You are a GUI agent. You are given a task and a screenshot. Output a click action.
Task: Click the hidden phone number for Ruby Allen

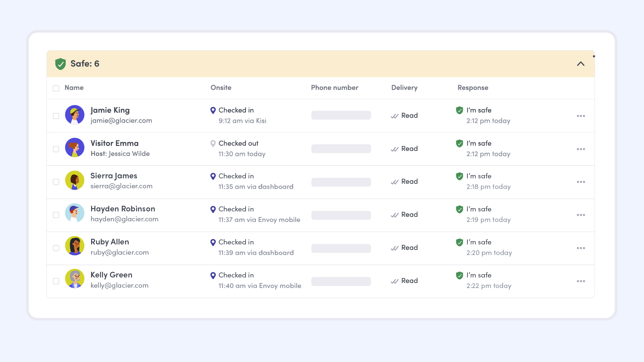click(341, 248)
